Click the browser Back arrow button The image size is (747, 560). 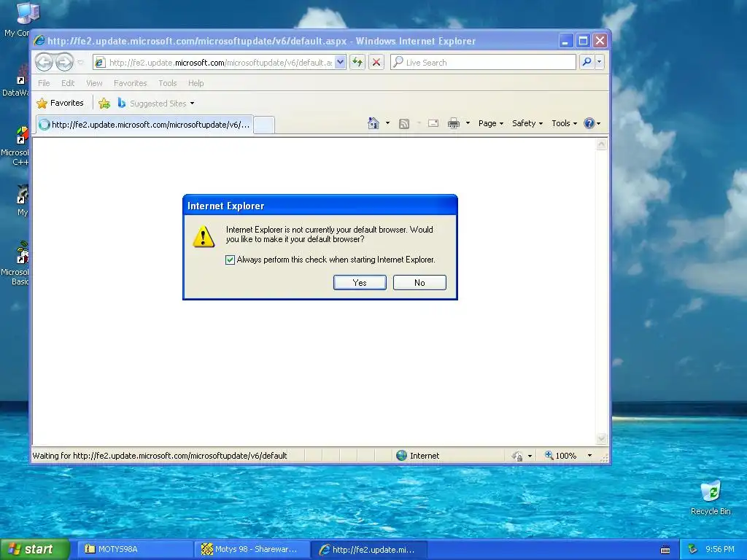(44, 62)
